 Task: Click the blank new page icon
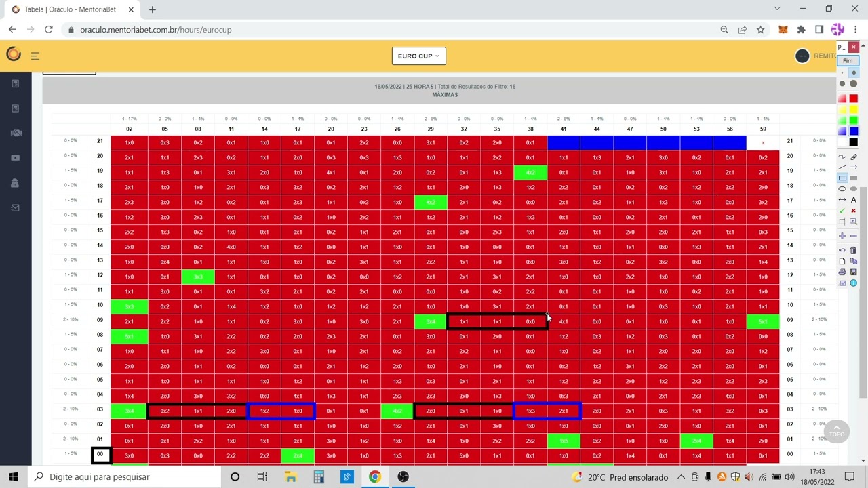pyautogui.click(x=842, y=261)
